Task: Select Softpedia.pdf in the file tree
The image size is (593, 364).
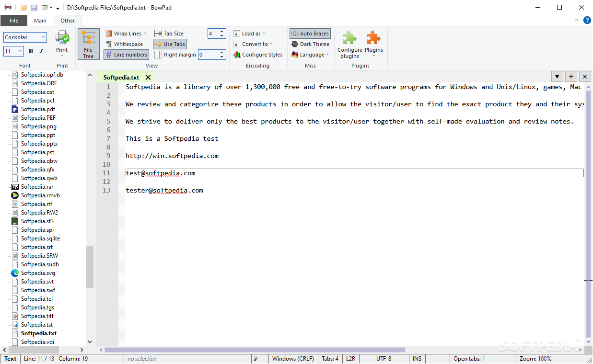Action: click(x=38, y=109)
